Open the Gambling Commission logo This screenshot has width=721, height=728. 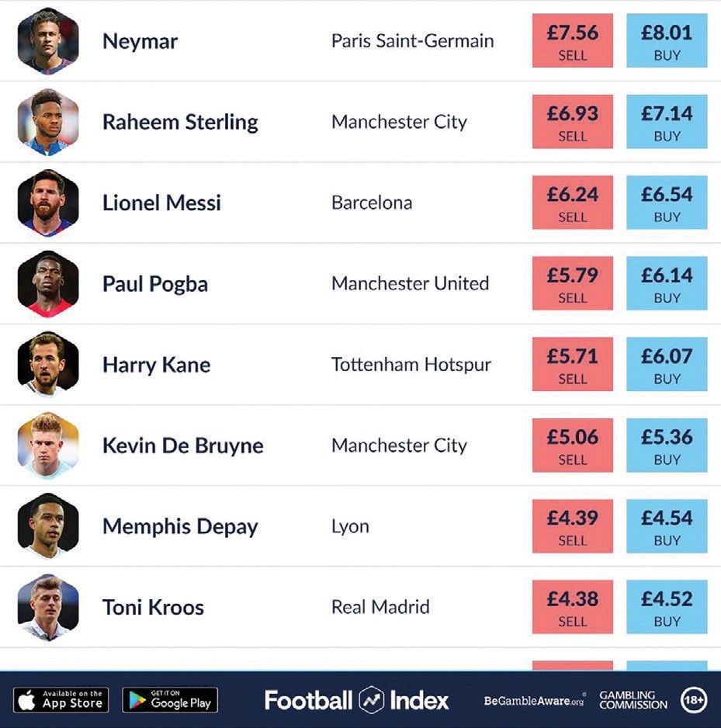pyautogui.click(x=633, y=700)
